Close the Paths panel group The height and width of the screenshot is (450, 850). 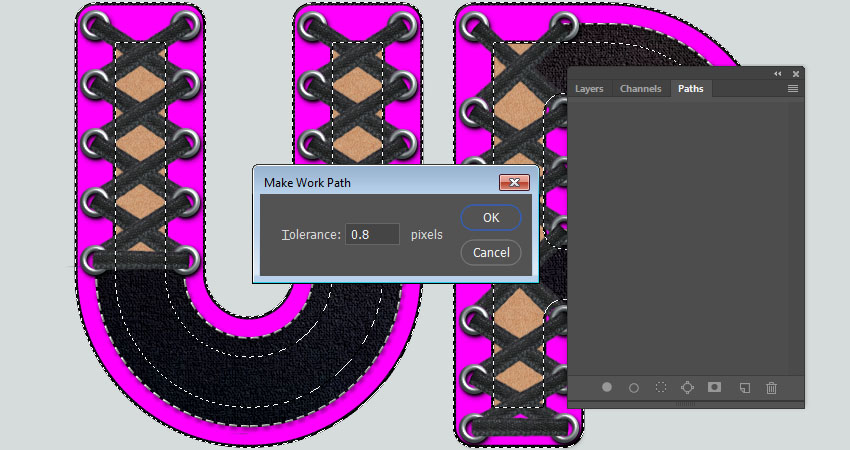796,74
